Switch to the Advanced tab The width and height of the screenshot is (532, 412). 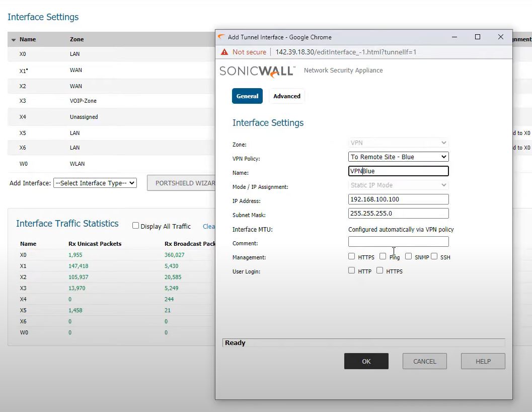tap(286, 96)
